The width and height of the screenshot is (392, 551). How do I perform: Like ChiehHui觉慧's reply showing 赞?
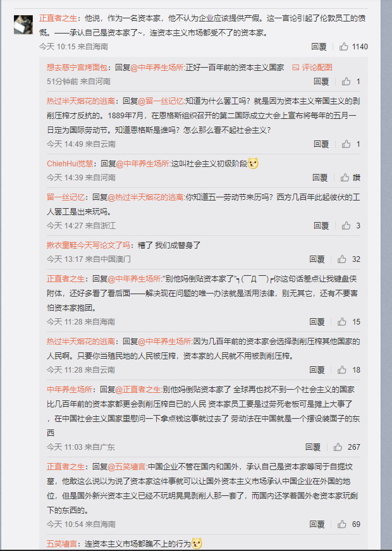345,178
